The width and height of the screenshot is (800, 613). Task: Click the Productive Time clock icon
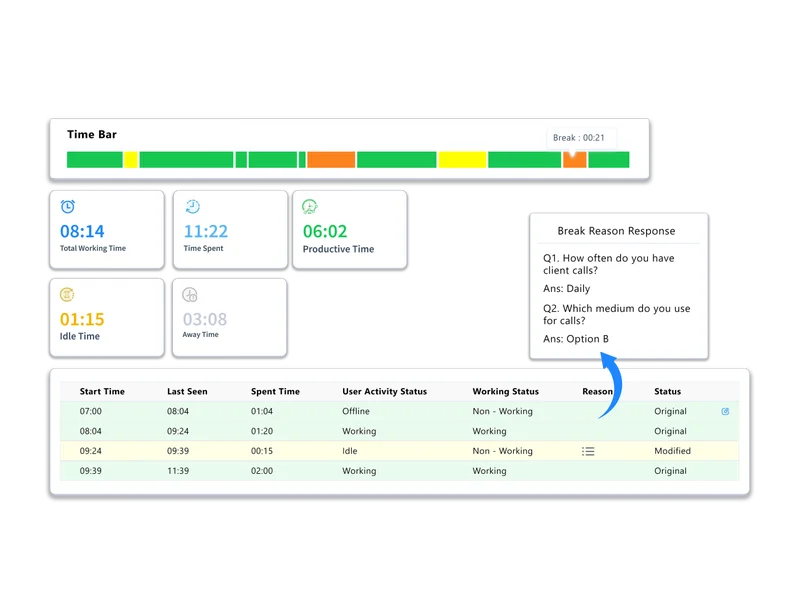(x=310, y=207)
